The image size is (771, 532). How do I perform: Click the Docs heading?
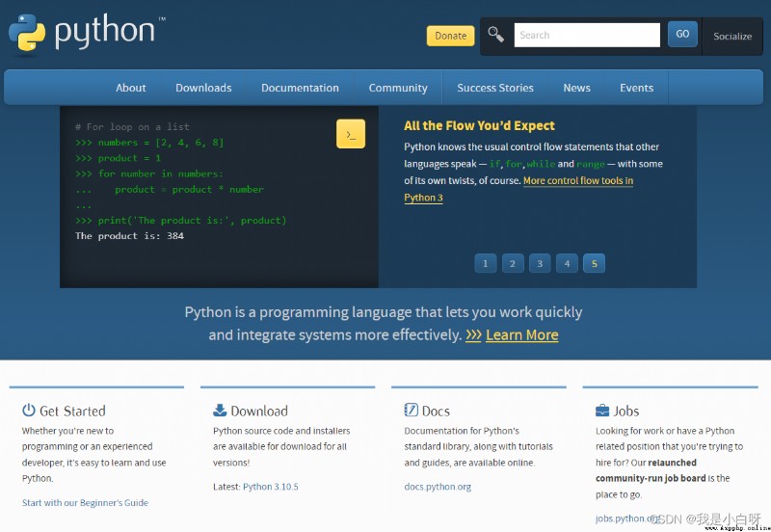point(436,411)
